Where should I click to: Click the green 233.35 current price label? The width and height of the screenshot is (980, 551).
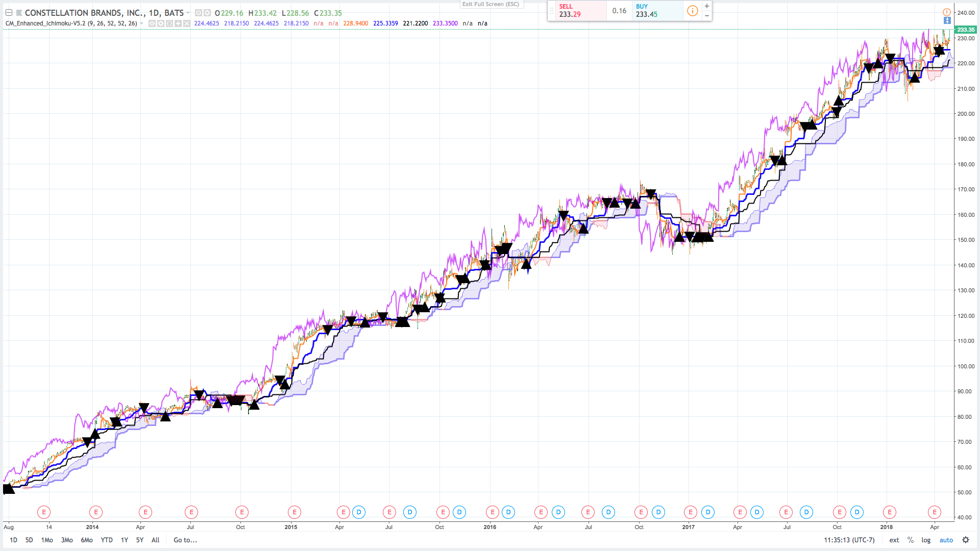(x=966, y=30)
